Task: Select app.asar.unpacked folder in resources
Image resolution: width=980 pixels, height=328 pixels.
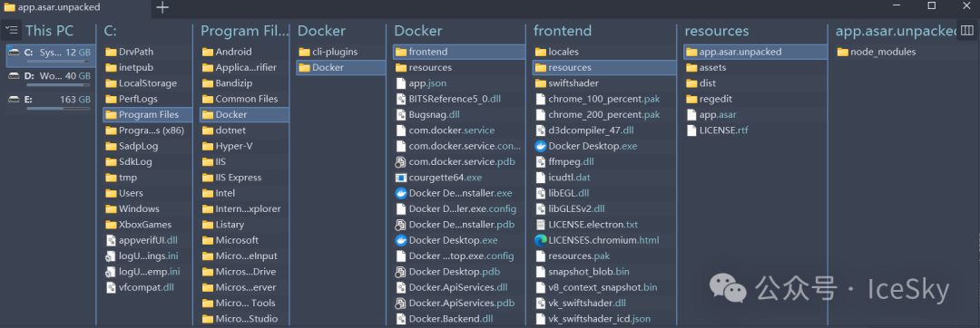Action: pyautogui.click(x=755, y=52)
